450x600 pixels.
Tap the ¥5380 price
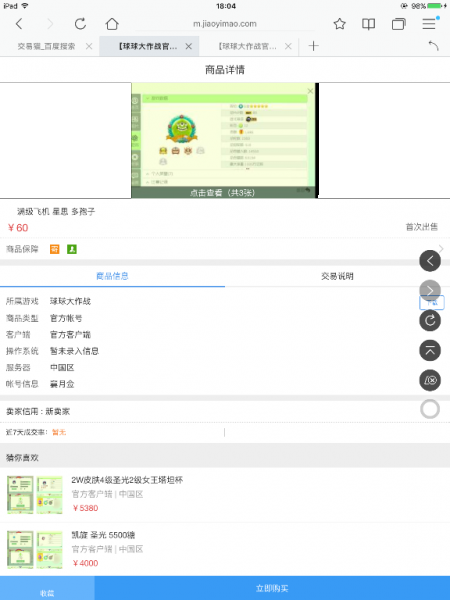[x=85, y=508]
